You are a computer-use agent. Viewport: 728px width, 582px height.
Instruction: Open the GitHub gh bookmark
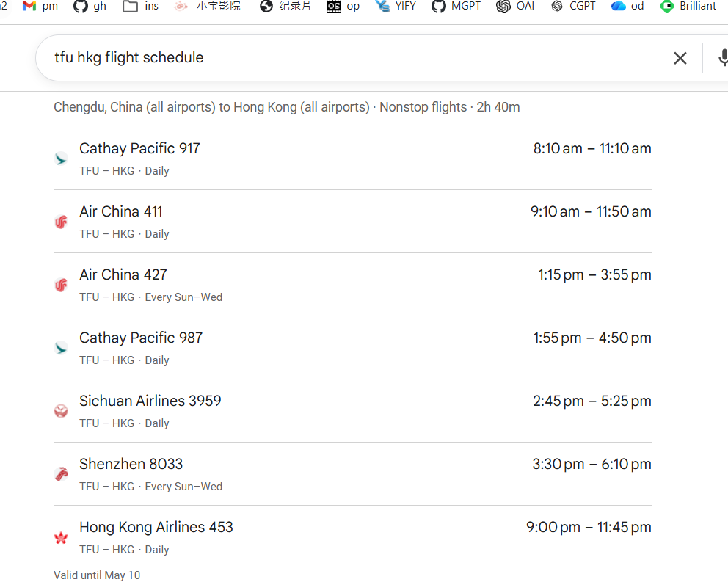90,6
